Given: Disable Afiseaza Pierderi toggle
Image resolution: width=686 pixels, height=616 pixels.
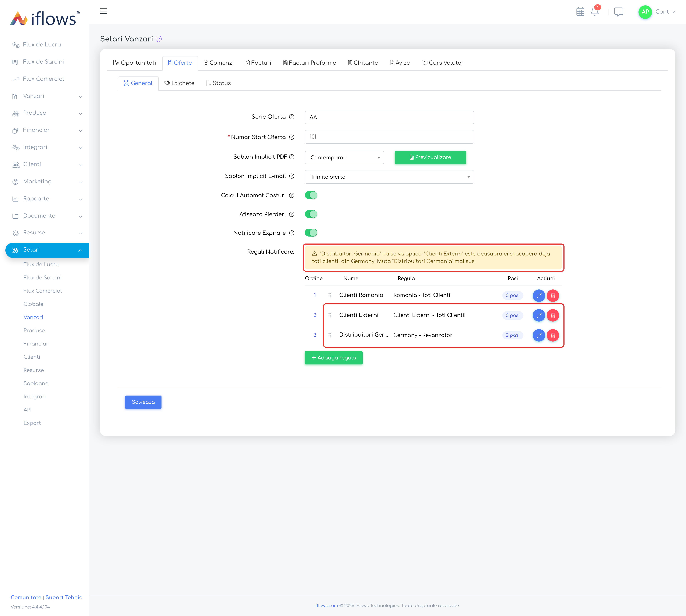Looking at the screenshot, I should pyautogui.click(x=311, y=214).
